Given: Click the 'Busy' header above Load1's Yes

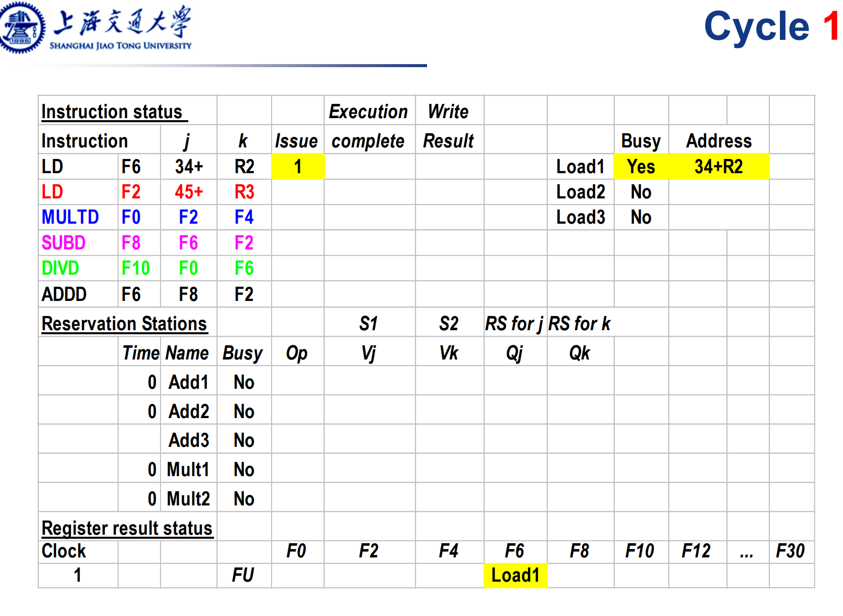Looking at the screenshot, I should coord(641,141).
